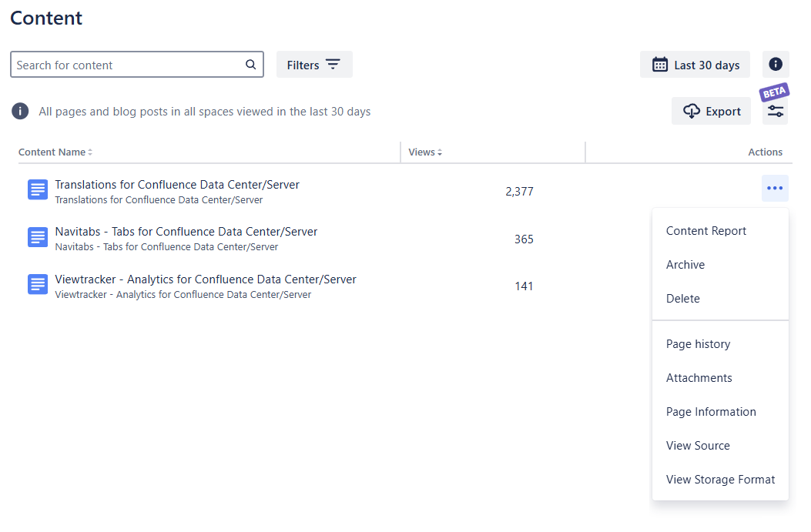
Task: Click the Navitabs page document icon
Action: 38,238
